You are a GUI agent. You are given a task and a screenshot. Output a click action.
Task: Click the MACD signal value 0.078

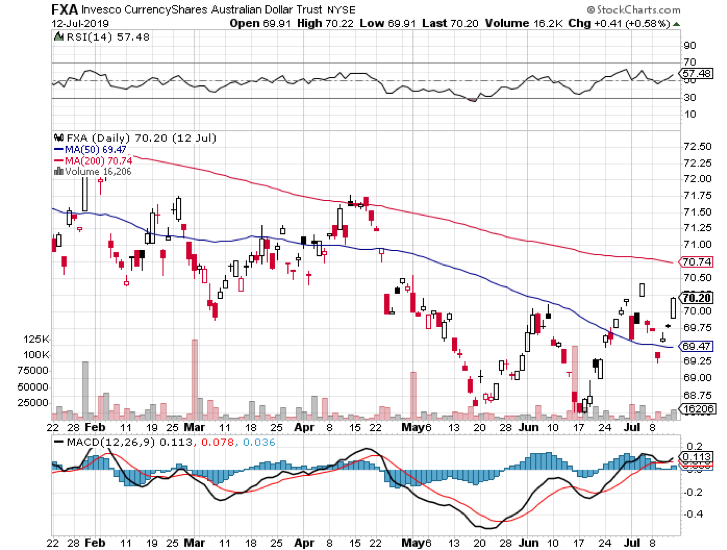click(217, 442)
